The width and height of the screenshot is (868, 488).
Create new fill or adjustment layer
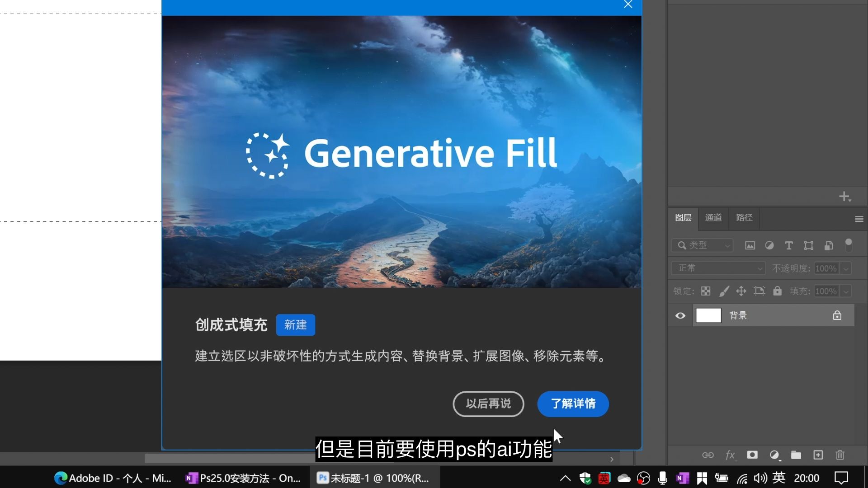(x=774, y=455)
